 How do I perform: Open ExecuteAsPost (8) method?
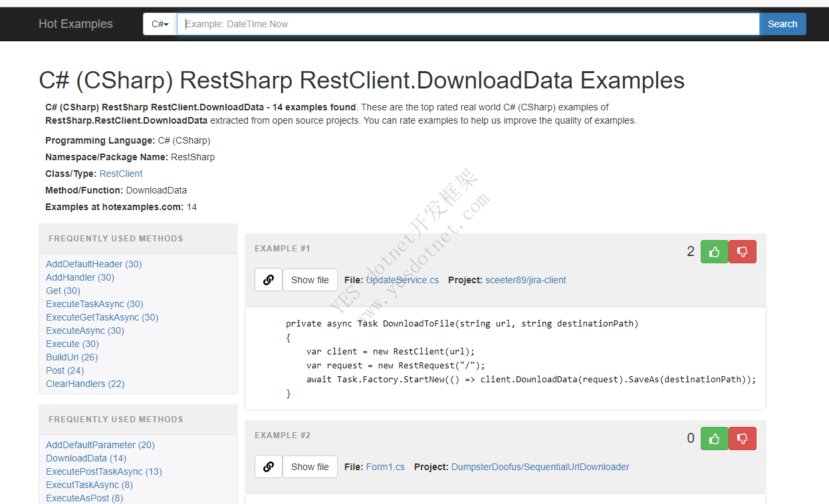(84, 498)
